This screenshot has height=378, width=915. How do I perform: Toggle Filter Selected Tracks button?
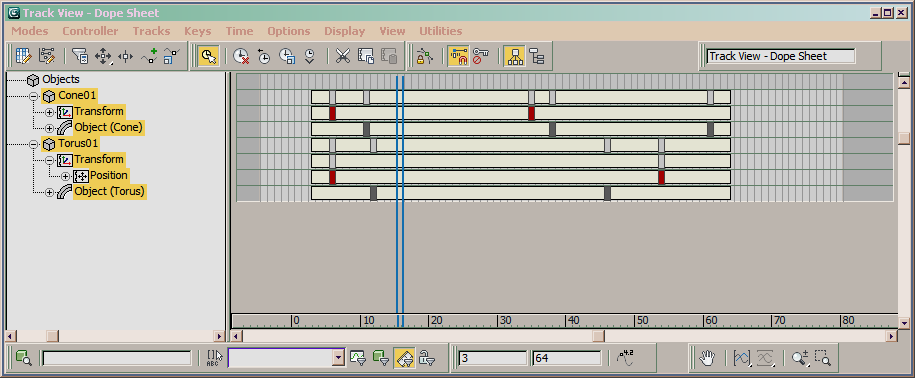pyautogui.click(x=358, y=358)
